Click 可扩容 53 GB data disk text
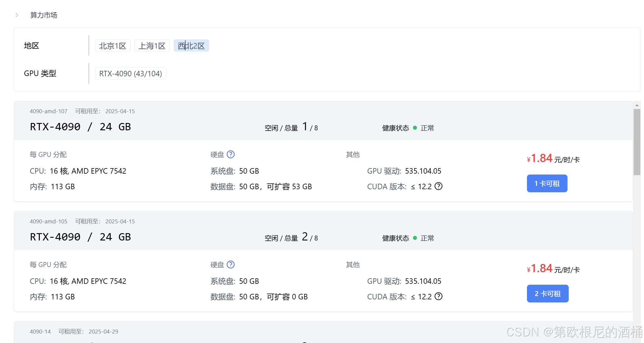This screenshot has width=644, height=343. (x=289, y=187)
